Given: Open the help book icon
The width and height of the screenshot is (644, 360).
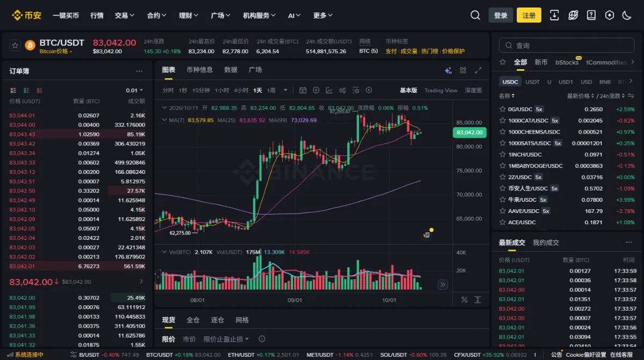Looking at the screenshot, I should point(591,16).
